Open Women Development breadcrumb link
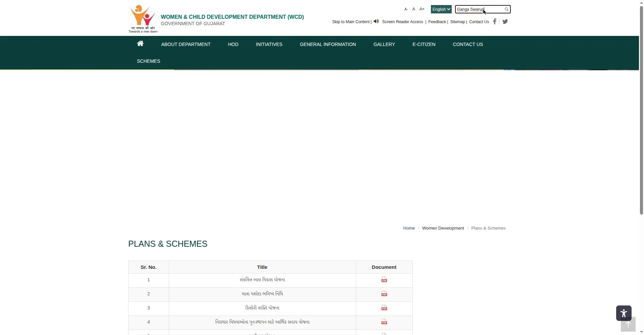Image resolution: width=644 pixels, height=335 pixels. pyautogui.click(x=443, y=228)
